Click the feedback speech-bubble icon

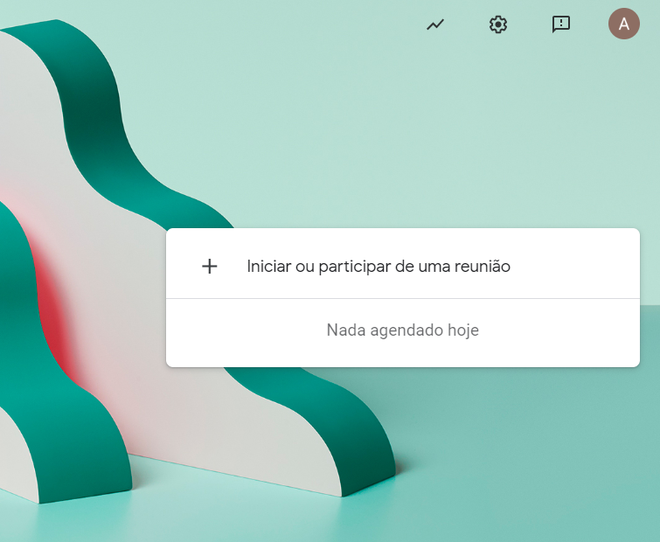click(x=561, y=24)
